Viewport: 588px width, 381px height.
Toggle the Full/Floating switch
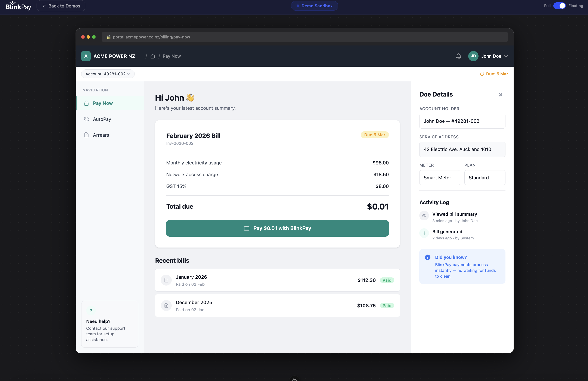point(560,6)
